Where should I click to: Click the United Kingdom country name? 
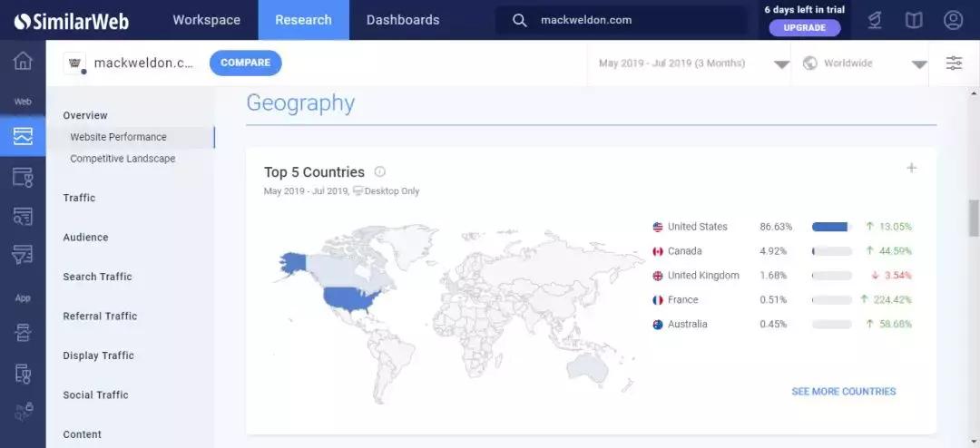[703, 276]
